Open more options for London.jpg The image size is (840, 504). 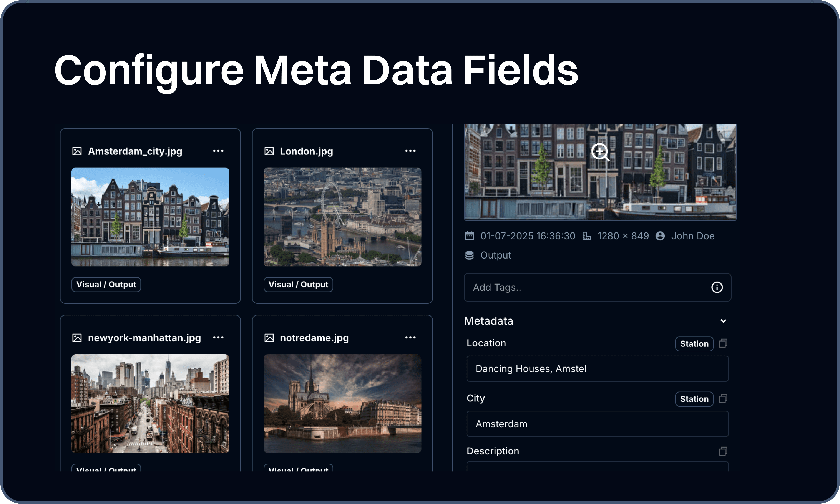[x=410, y=151]
